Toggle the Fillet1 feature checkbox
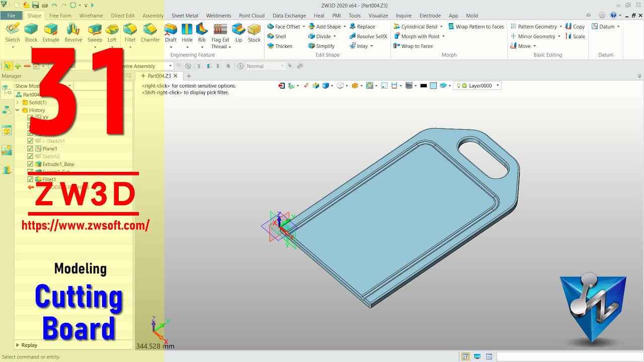The image size is (644, 362). point(30,179)
